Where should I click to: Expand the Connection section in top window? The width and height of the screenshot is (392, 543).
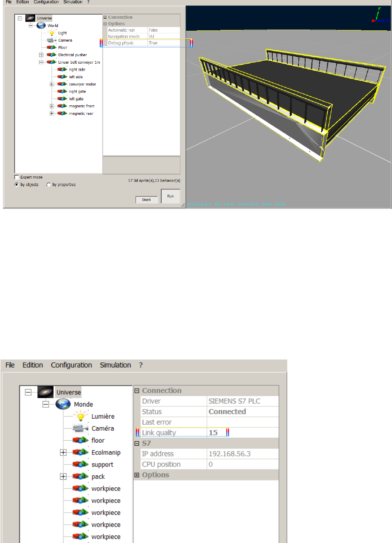[105, 17]
